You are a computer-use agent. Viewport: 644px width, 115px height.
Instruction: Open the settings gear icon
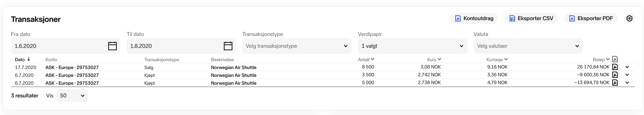pyautogui.click(x=629, y=18)
